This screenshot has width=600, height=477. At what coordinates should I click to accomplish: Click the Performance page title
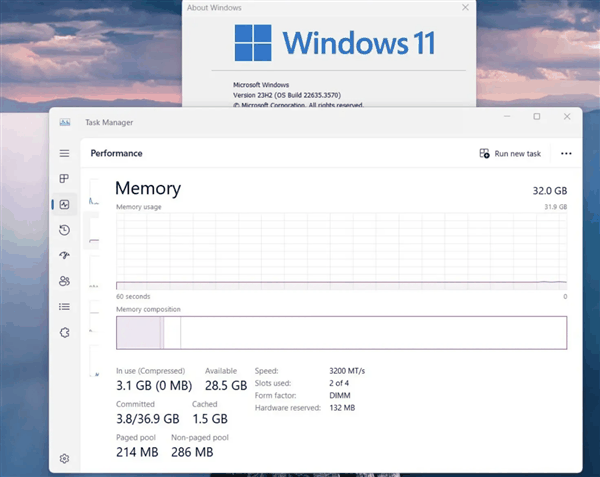click(x=116, y=153)
